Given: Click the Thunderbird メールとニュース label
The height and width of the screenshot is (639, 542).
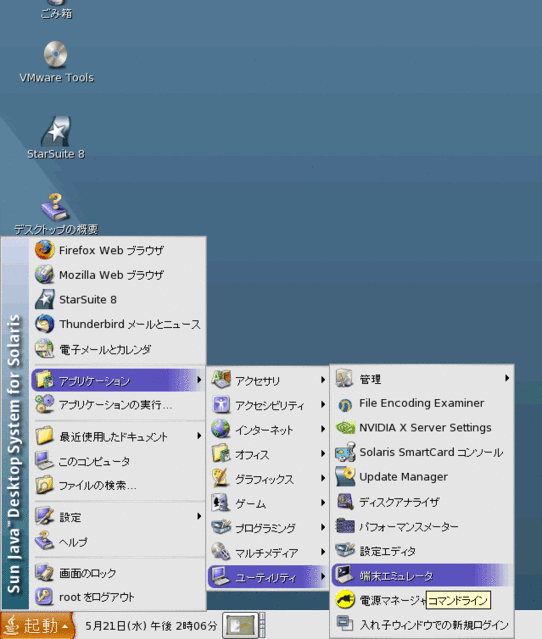Looking at the screenshot, I should [130, 324].
